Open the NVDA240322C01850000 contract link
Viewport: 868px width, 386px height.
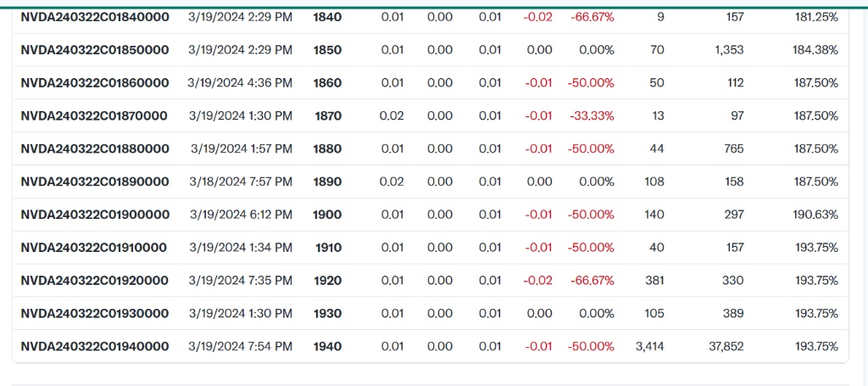click(x=95, y=50)
